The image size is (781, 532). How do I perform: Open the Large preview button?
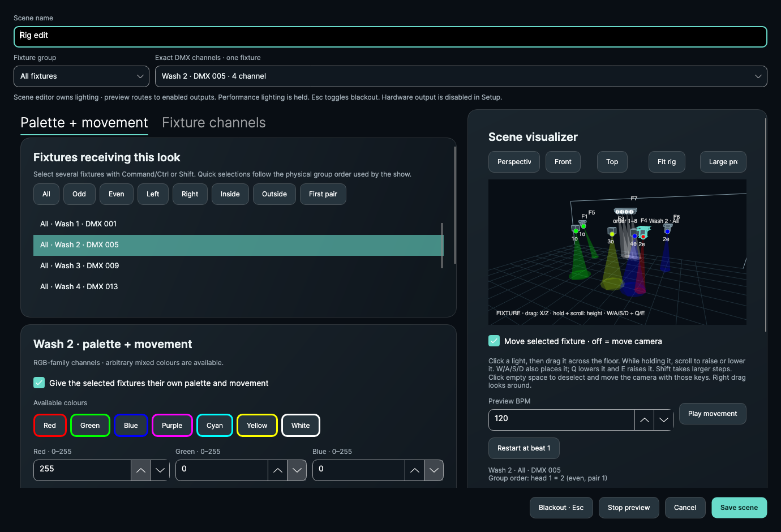[723, 162]
